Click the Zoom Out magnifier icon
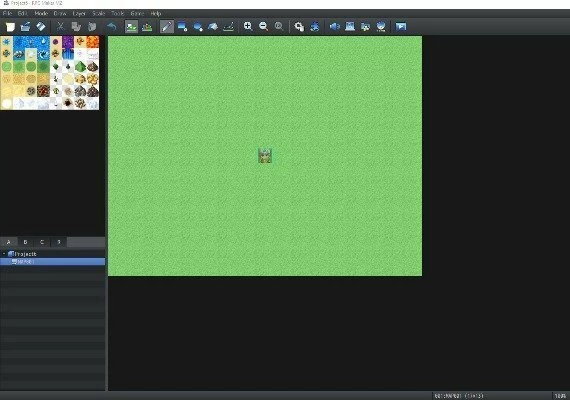570x400 pixels. 263,27
